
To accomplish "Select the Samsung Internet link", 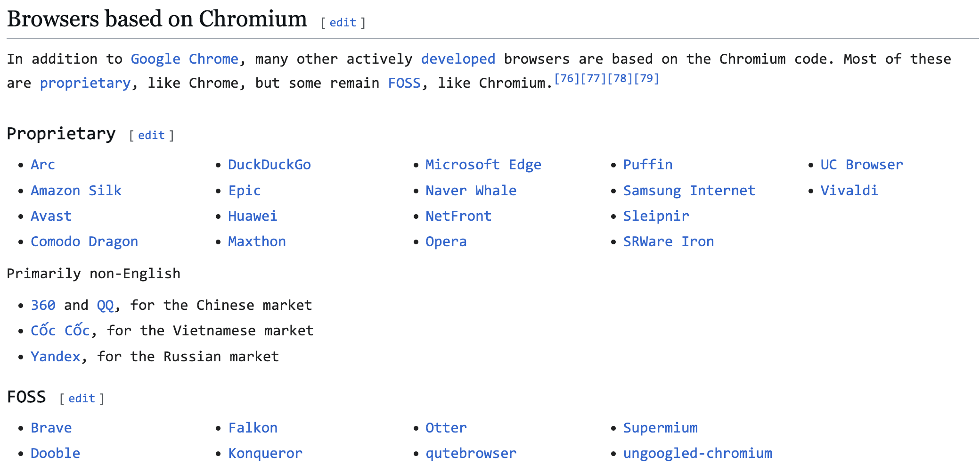I will click(689, 191).
